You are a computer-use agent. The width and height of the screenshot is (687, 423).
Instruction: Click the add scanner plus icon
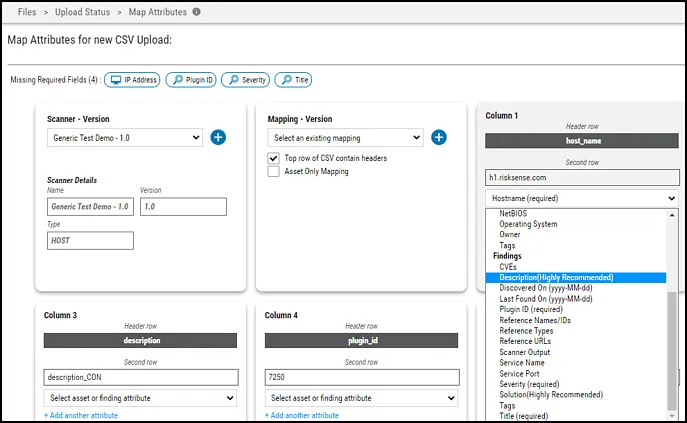point(218,137)
